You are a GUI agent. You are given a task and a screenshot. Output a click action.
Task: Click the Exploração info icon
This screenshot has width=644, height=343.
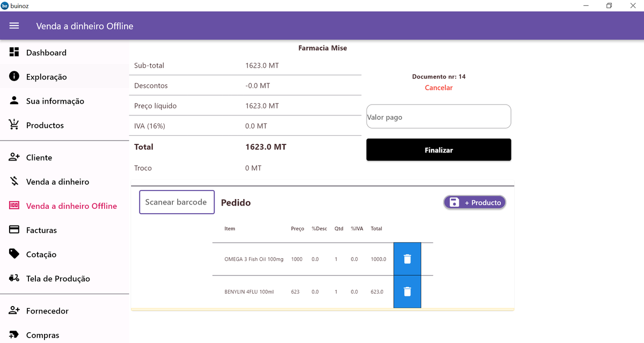coord(14,76)
